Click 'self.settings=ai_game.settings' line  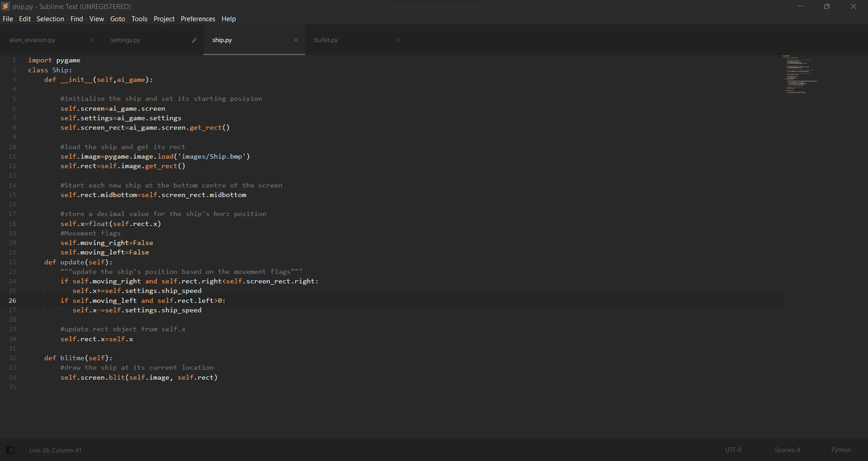click(121, 118)
